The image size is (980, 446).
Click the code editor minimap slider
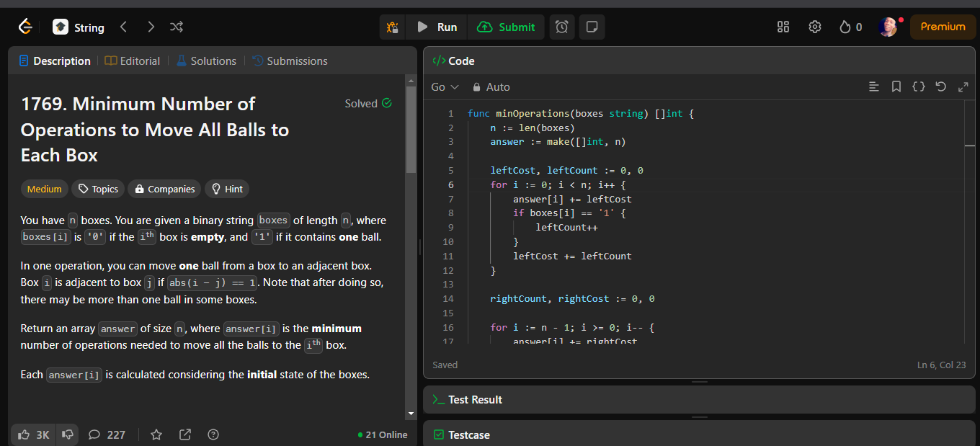point(970,146)
